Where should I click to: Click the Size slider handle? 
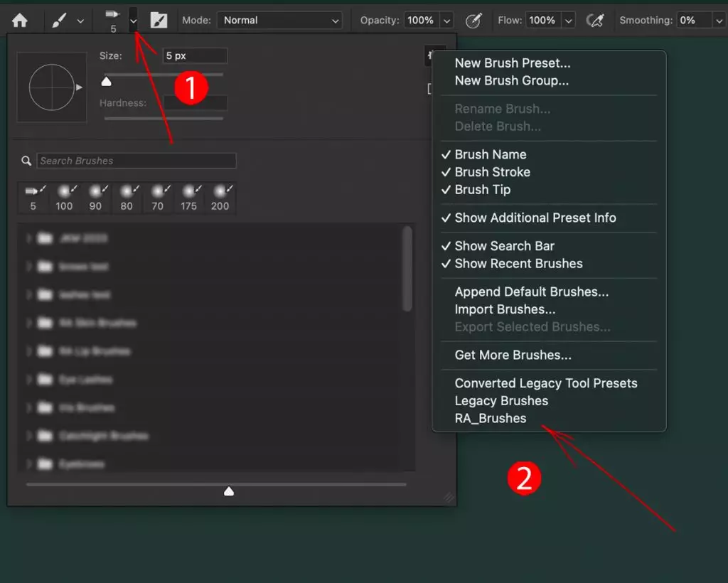pyautogui.click(x=107, y=82)
